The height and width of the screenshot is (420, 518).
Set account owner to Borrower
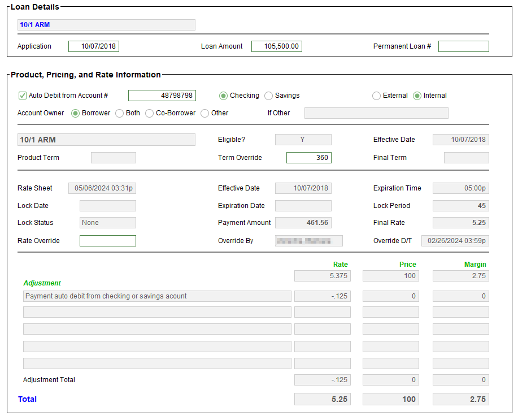[x=75, y=113]
